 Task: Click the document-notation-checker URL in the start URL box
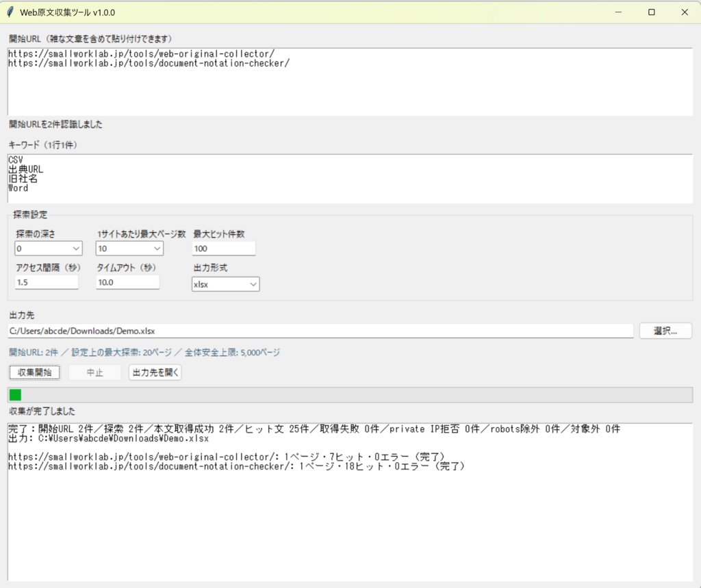tap(149, 63)
